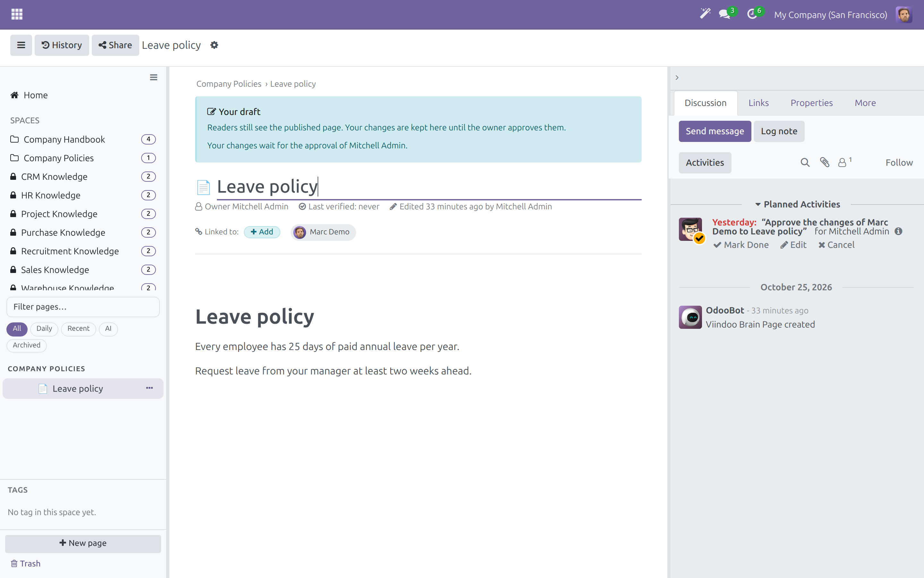
Task: Open attachments with the paperclip icon
Action: pyautogui.click(x=825, y=162)
